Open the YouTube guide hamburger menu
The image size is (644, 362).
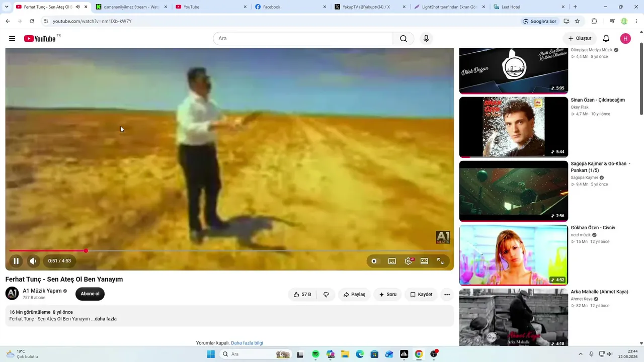pos(12,39)
